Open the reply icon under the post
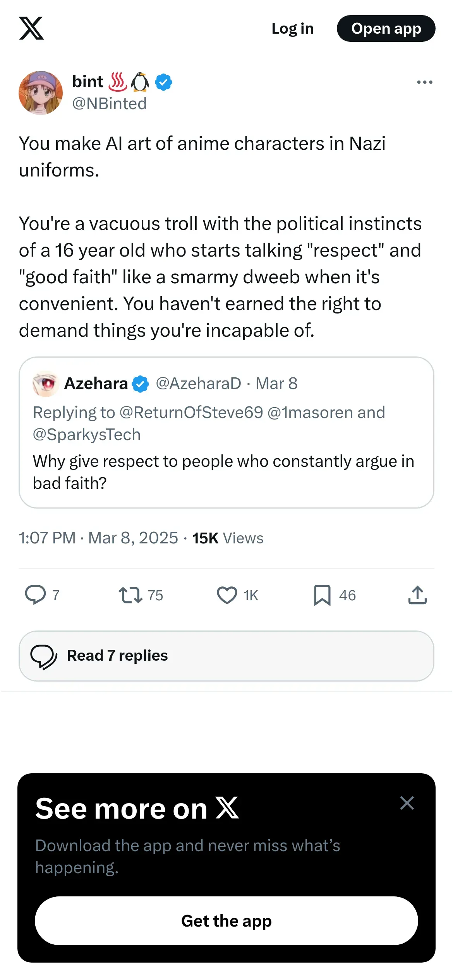This screenshot has height=980, width=453. (x=35, y=595)
